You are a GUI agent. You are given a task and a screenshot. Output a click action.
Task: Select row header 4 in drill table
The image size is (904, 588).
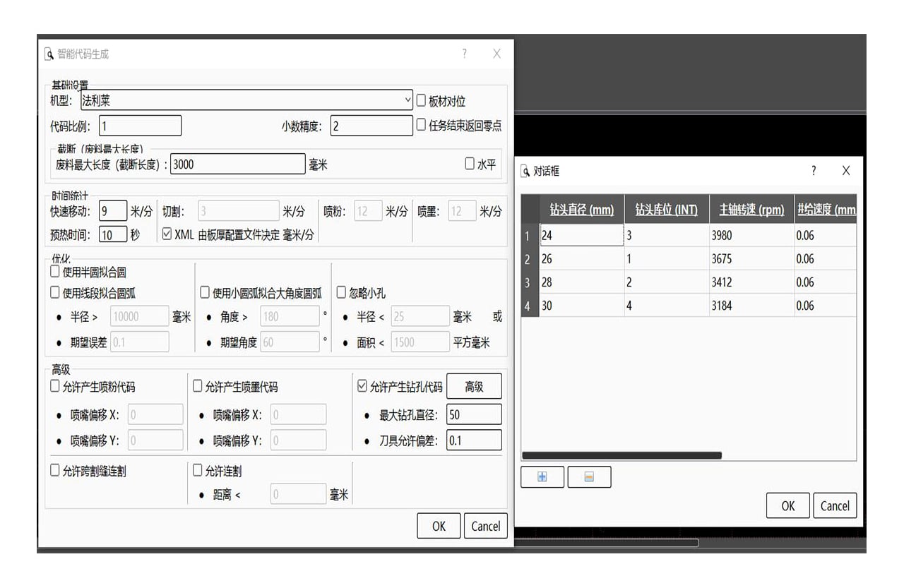click(530, 306)
